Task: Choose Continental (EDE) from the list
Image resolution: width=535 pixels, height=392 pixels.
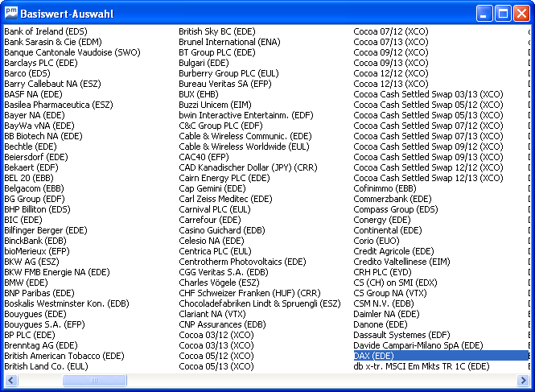Action: [x=388, y=230]
